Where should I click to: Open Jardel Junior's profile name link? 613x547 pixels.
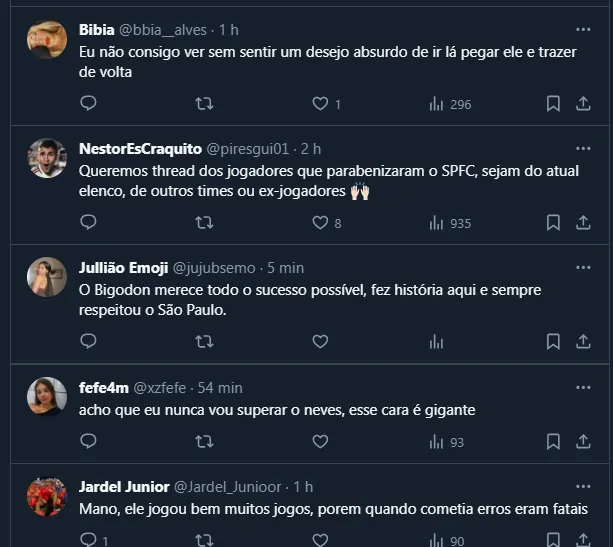124,487
